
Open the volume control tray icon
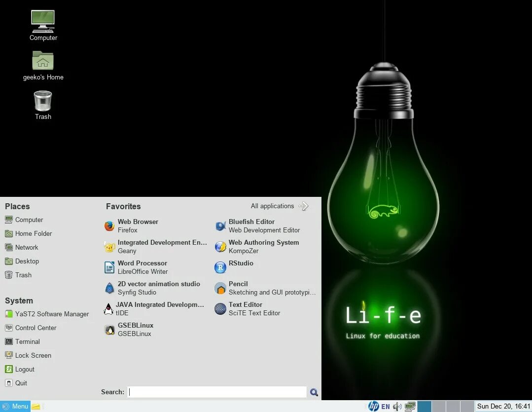pyautogui.click(x=397, y=407)
